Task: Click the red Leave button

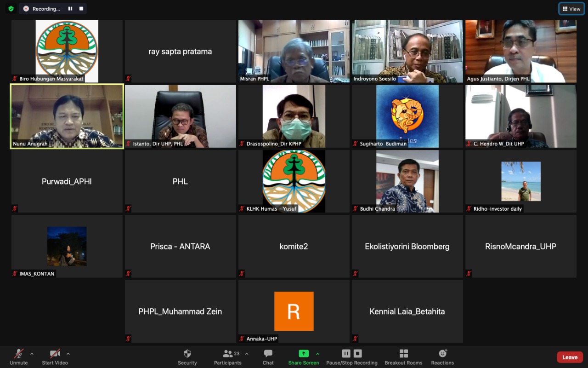Action: click(x=570, y=357)
